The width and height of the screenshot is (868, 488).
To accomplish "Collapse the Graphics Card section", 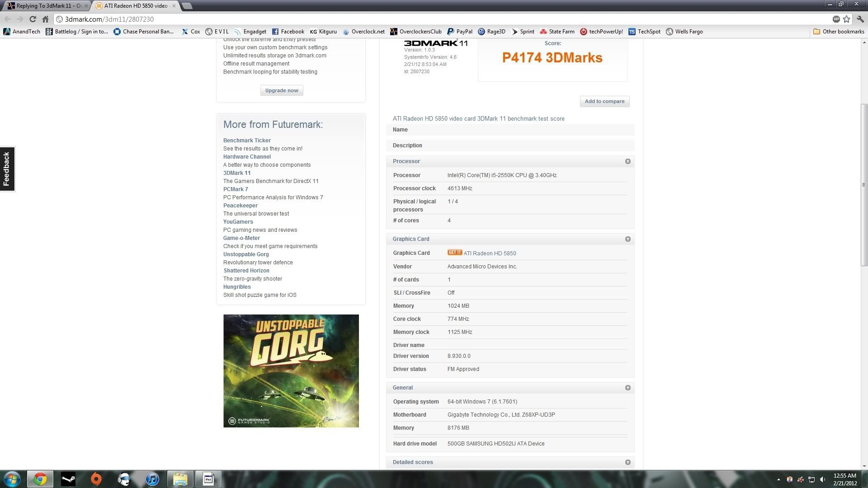I will [x=627, y=239].
